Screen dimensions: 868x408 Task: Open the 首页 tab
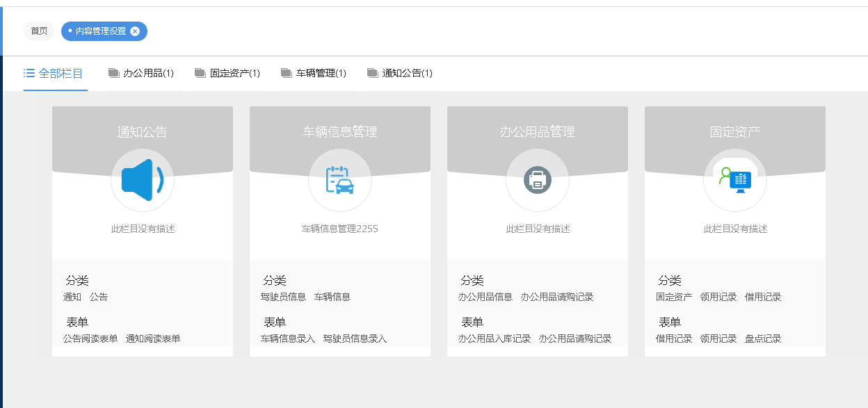pos(39,31)
